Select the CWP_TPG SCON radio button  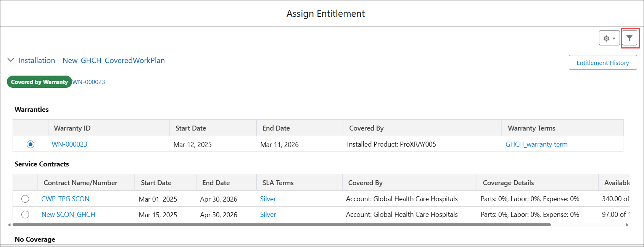25,199
